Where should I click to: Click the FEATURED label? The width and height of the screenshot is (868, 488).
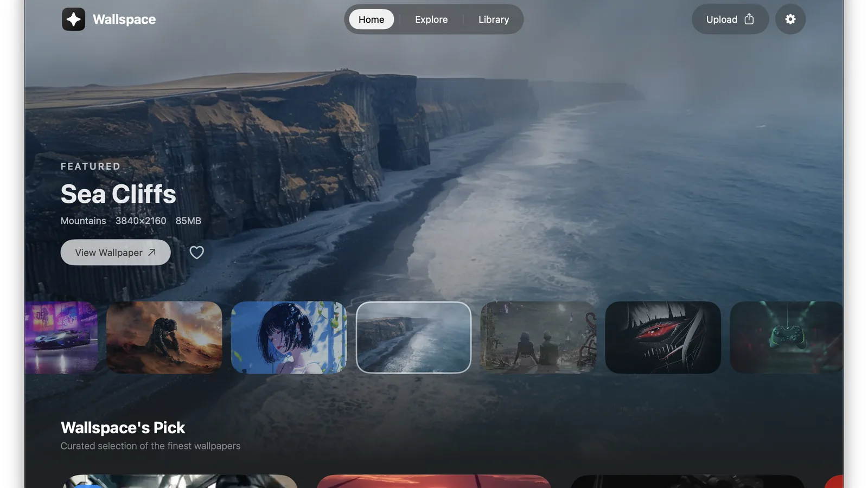(91, 166)
